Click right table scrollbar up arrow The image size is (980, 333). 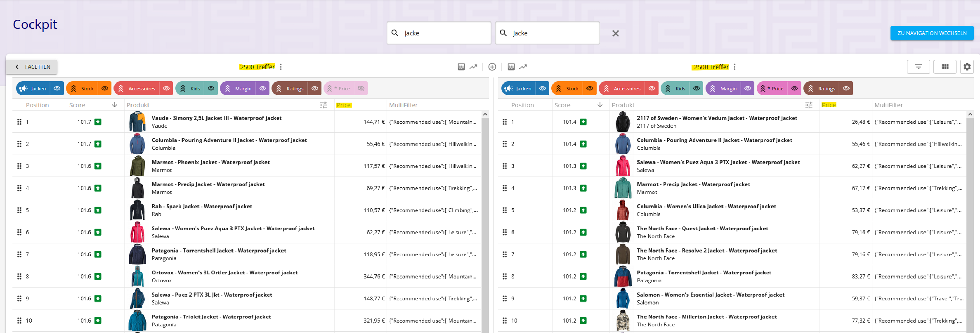(970, 114)
